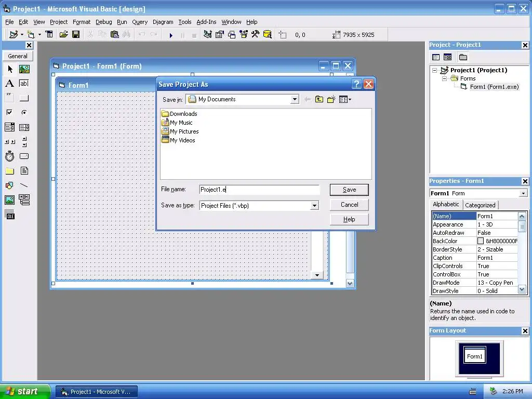
Task: Select the Line tool in toolbox
Action: pos(24,185)
